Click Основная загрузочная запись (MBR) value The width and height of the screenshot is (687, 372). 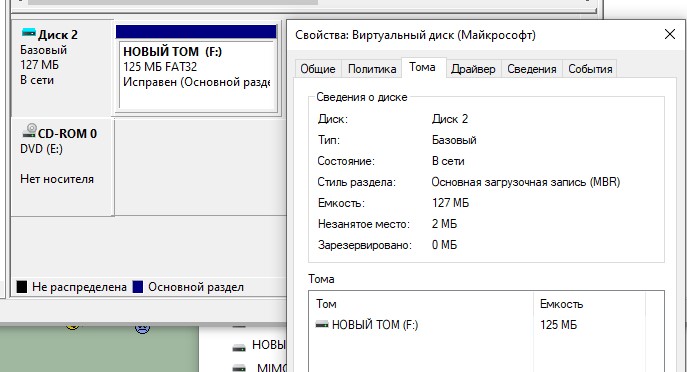(x=525, y=182)
